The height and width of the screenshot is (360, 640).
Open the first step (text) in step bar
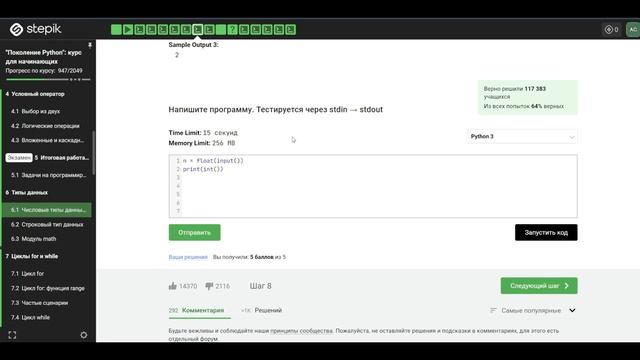coord(116,29)
